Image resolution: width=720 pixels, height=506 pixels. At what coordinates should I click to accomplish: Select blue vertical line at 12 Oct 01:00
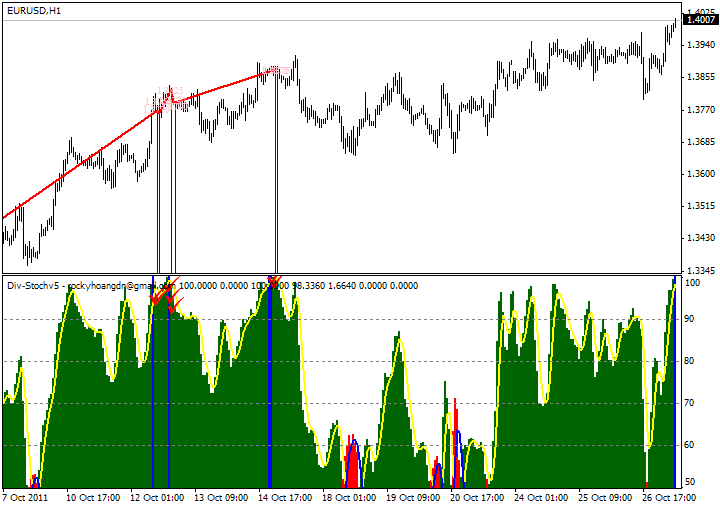[153, 380]
